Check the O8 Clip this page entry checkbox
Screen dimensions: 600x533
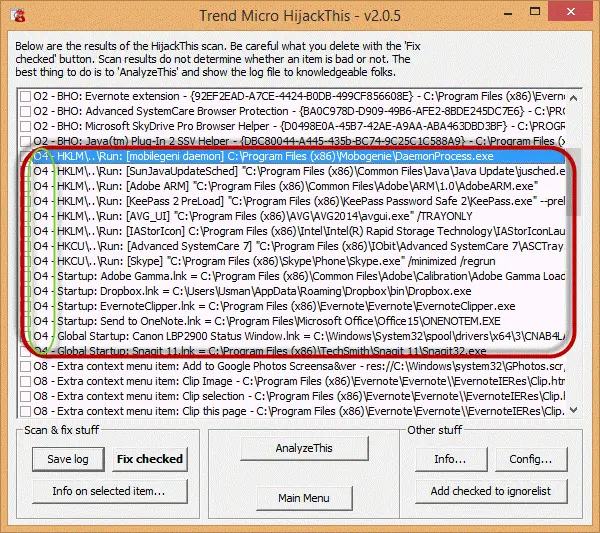pyautogui.click(x=26, y=411)
